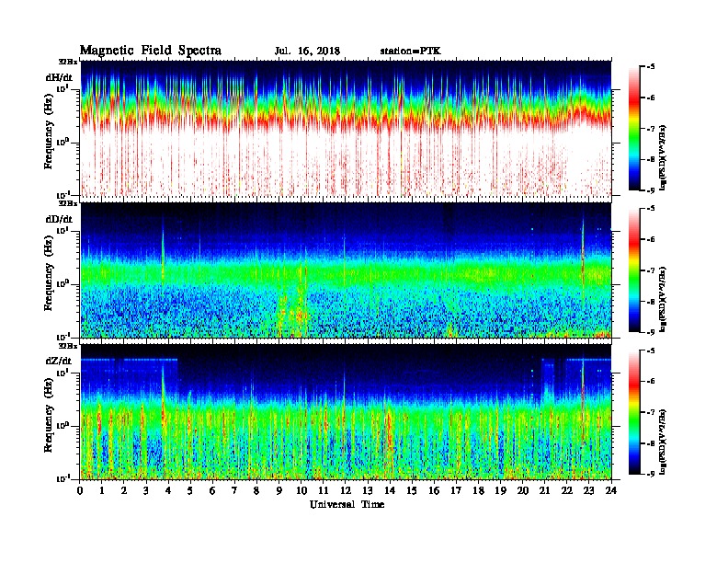Select the date 'Jul. 16, 2018'
Screen dimensions: 728x563
[307, 52]
